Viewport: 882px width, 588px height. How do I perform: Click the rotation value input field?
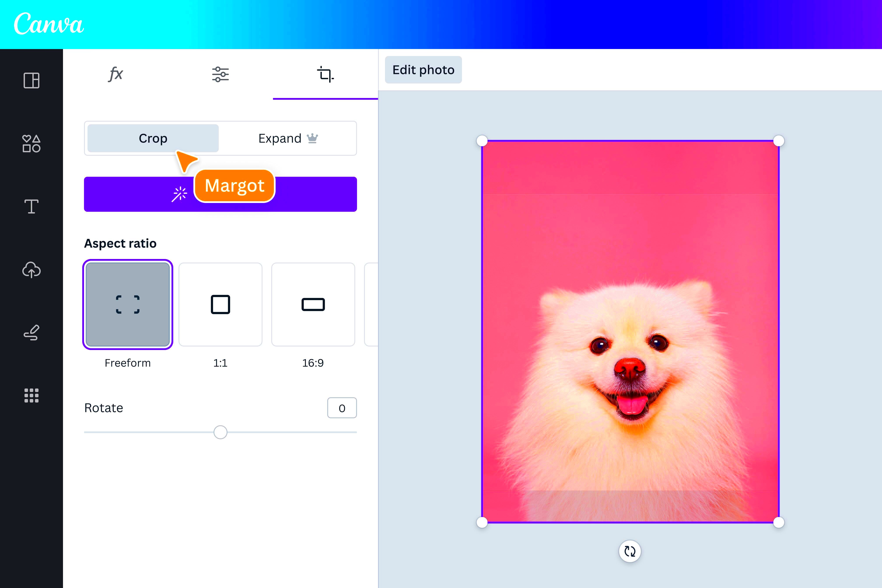342,408
